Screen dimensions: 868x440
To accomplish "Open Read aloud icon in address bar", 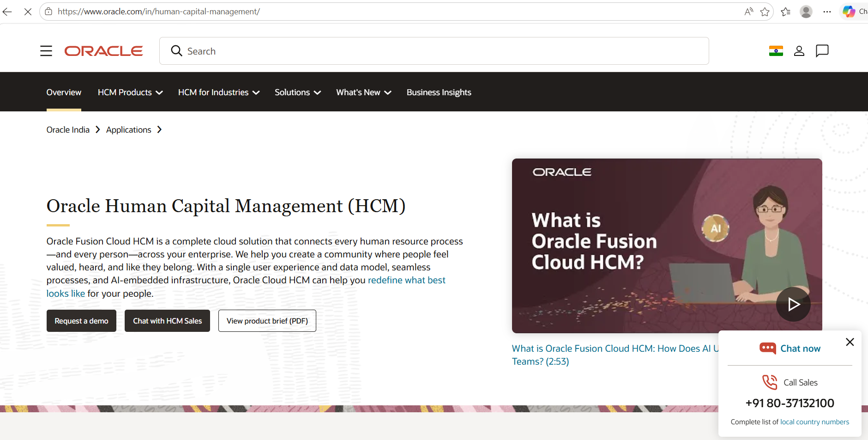I will [x=748, y=12].
